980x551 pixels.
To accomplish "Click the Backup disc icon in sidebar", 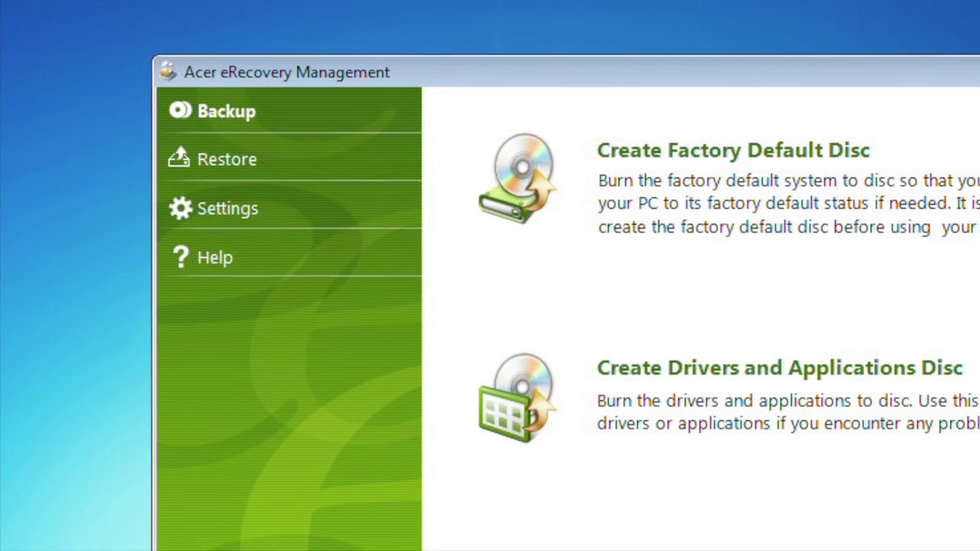I will pos(180,111).
